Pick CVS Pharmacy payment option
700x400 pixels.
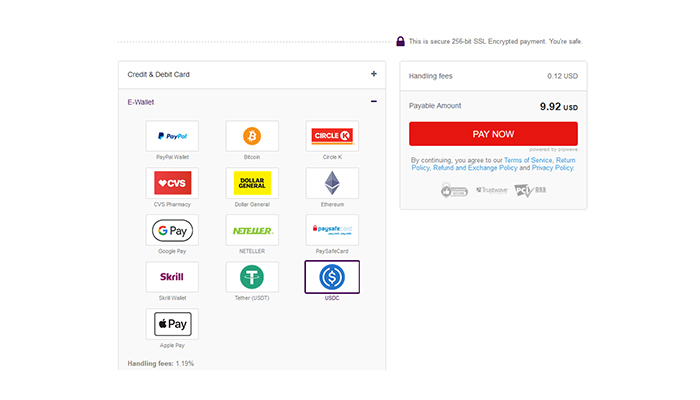[x=172, y=183]
